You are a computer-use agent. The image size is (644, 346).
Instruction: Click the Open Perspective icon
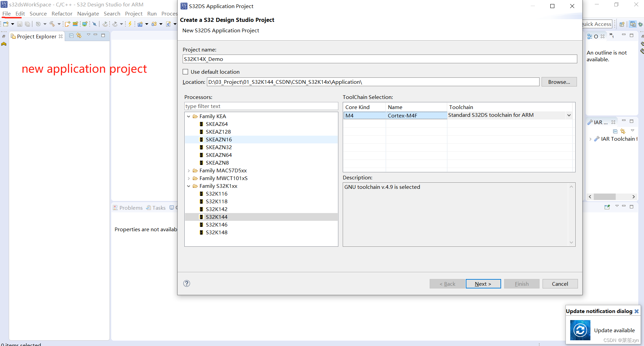[622, 24]
